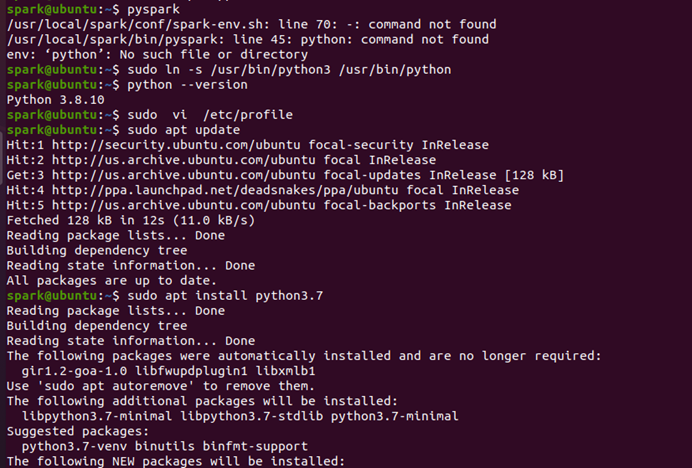Click the 'sudo ln -s' command line

[289, 69]
